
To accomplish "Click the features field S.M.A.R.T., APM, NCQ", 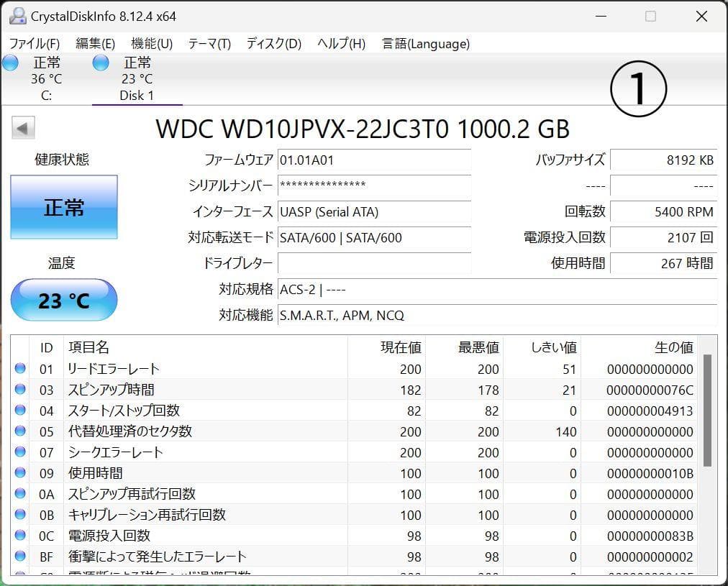I will tap(497, 316).
